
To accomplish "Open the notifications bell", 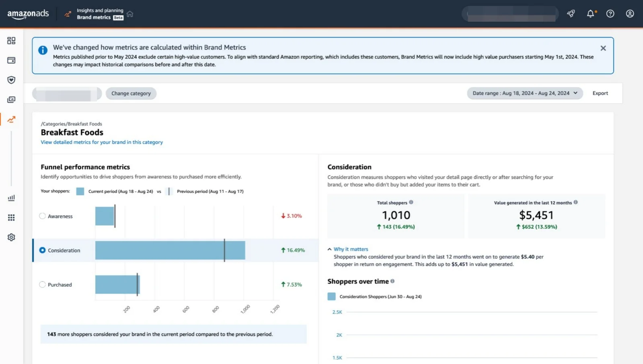I will click(591, 14).
